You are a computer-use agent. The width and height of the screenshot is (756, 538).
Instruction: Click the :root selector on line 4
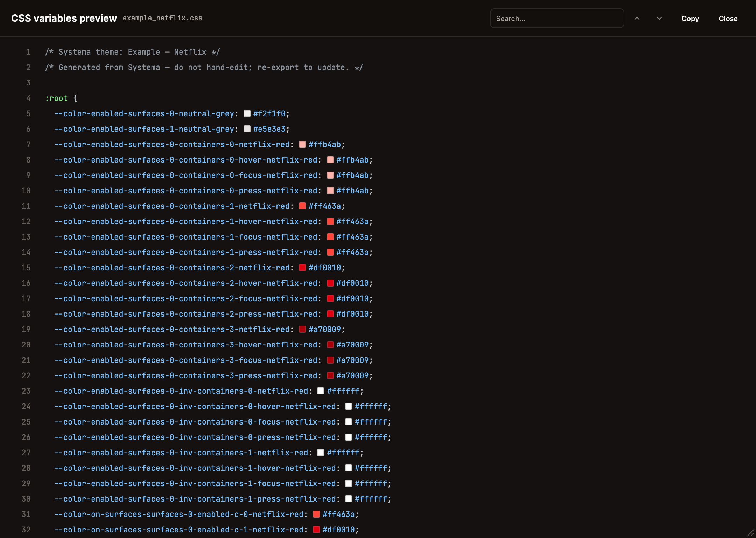click(x=56, y=98)
